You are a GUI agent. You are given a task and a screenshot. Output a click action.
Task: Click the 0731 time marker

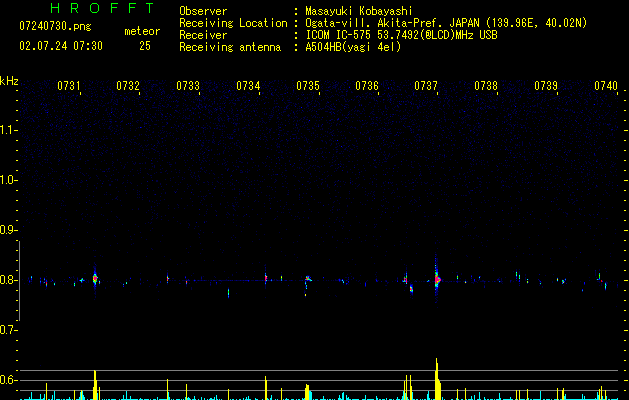coord(69,86)
